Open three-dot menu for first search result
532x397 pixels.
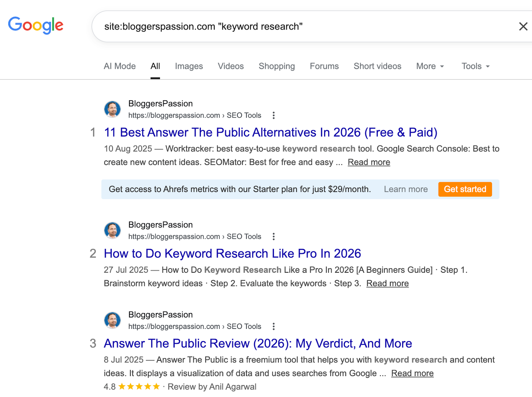click(x=273, y=115)
